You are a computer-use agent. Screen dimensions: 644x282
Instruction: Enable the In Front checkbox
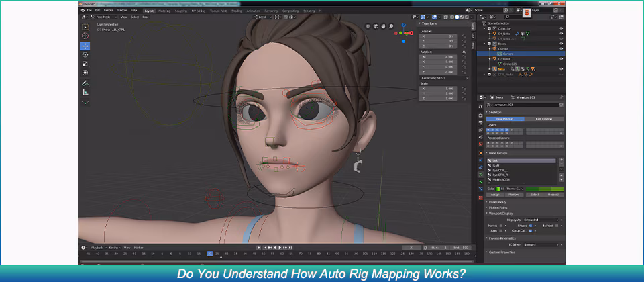[x=557, y=226]
